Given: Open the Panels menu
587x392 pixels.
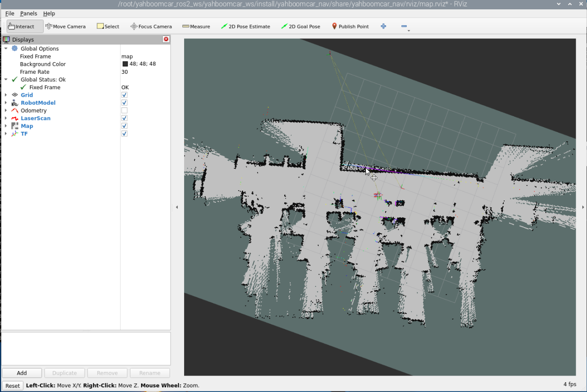Looking at the screenshot, I should (29, 14).
